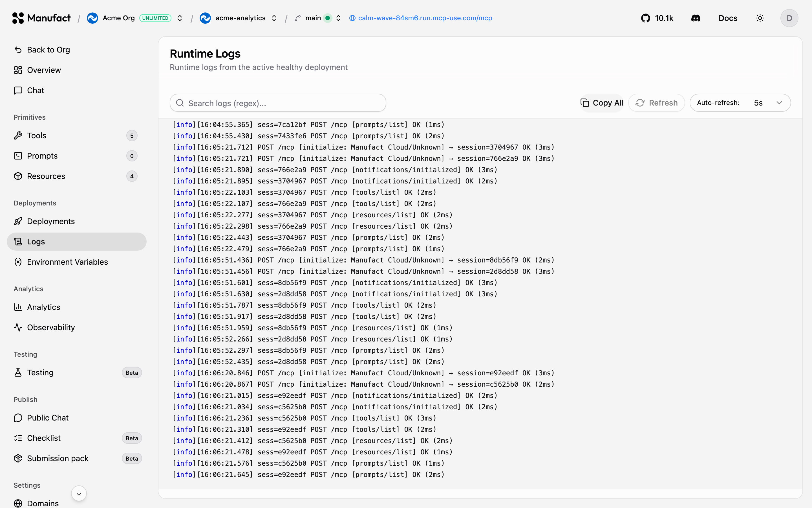
Task: Expand the main branch switcher chevrons
Action: (338, 18)
